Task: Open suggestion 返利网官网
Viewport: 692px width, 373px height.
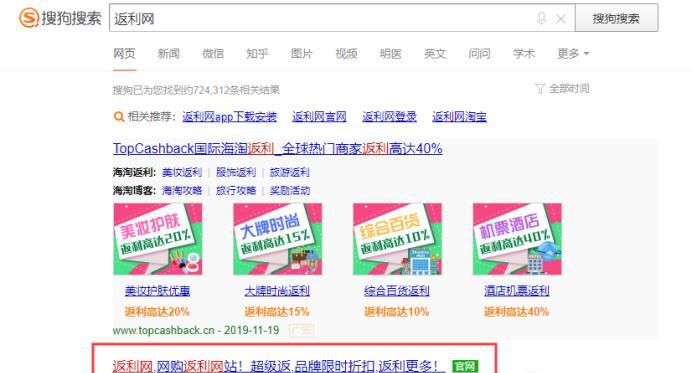Action: click(x=319, y=117)
